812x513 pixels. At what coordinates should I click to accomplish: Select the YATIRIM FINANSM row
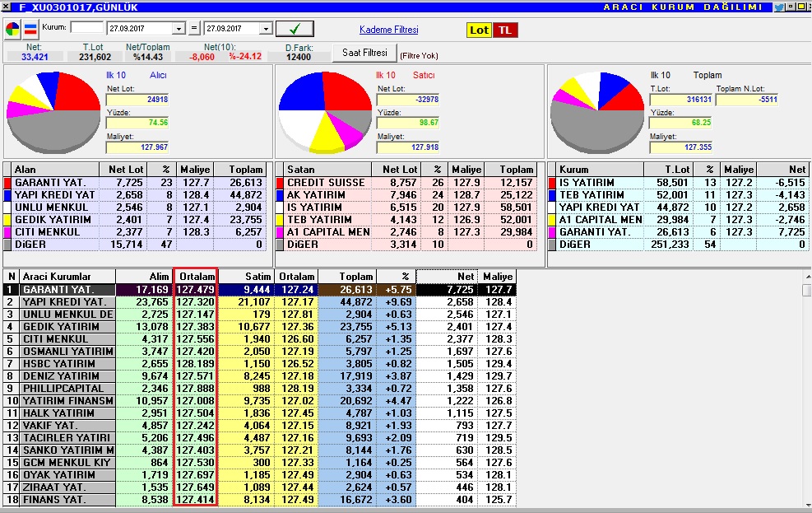pyautogui.click(x=259, y=401)
